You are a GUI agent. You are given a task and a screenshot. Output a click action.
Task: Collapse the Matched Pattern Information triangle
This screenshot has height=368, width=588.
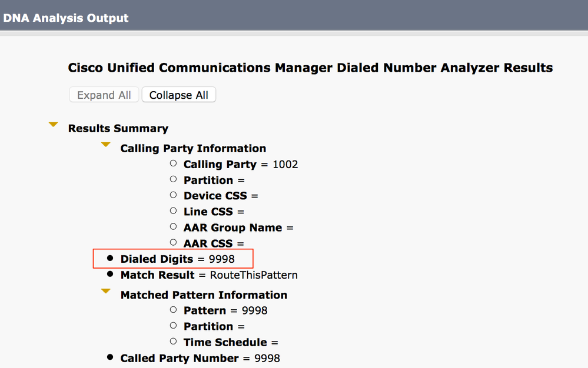106,291
